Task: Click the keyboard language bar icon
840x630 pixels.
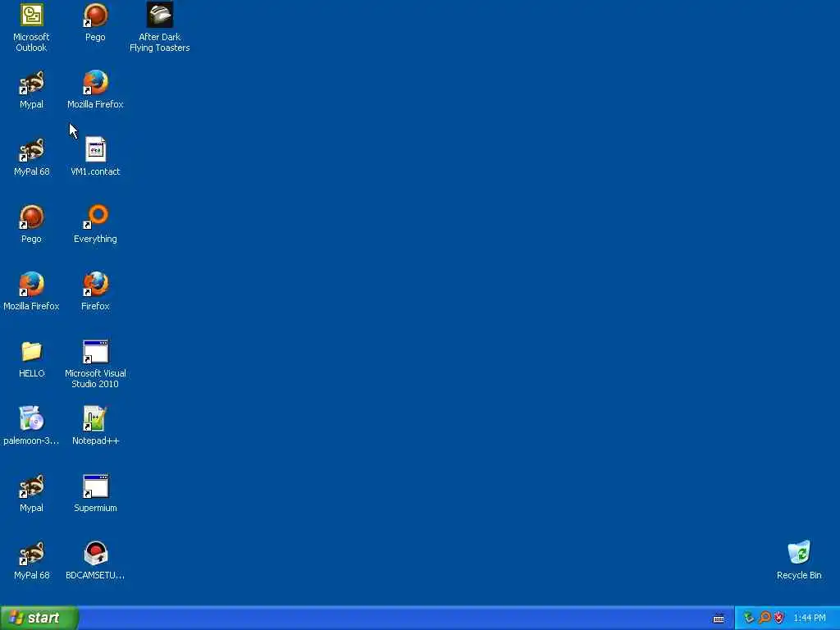Action: click(x=719, y=619)
